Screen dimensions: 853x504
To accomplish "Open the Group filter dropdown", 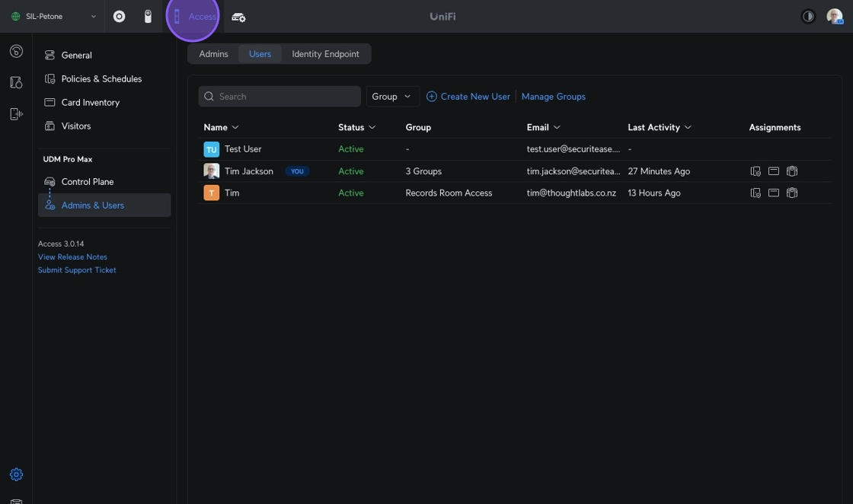I will (392, 97).
